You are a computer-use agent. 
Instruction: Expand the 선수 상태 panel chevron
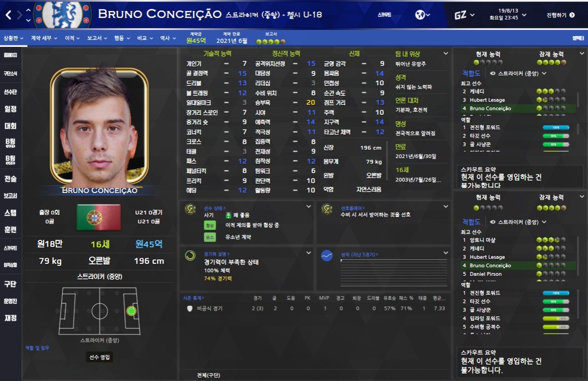308,206
